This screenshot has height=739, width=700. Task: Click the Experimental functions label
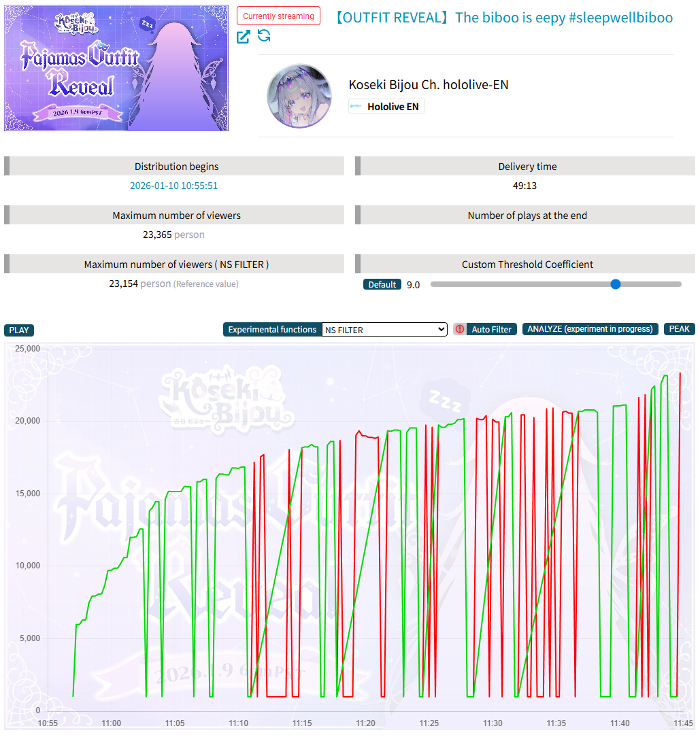coord(272,330)
